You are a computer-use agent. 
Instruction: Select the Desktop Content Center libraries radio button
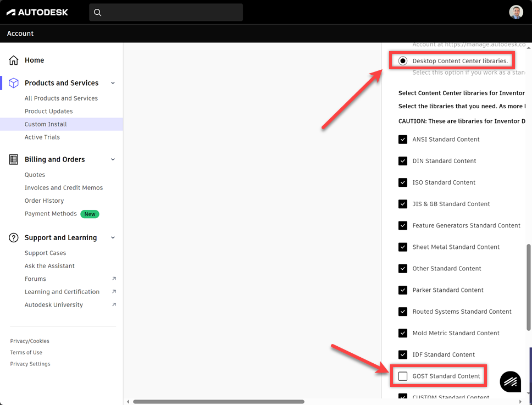tap(403, 60)
